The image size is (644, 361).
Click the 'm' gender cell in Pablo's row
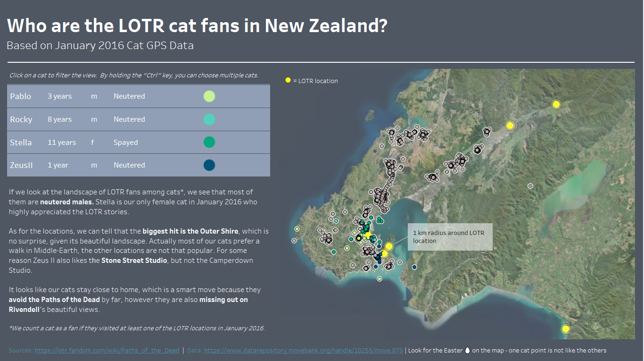click(94, 96)
